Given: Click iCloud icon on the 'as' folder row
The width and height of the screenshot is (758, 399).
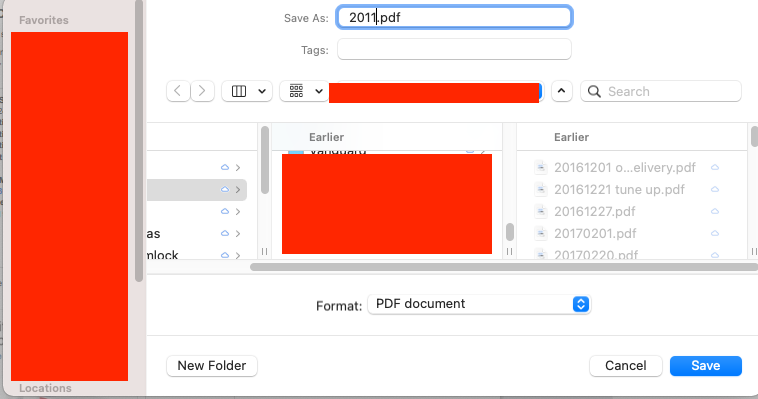Looking at the screenshot, I should click(x=225, y=234).
